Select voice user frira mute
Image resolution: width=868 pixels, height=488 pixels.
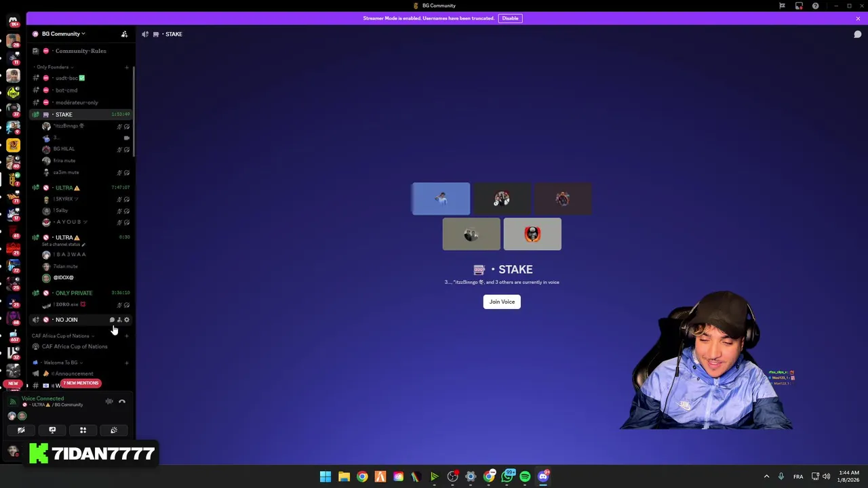pyautogui.click(x=64, y=161)
